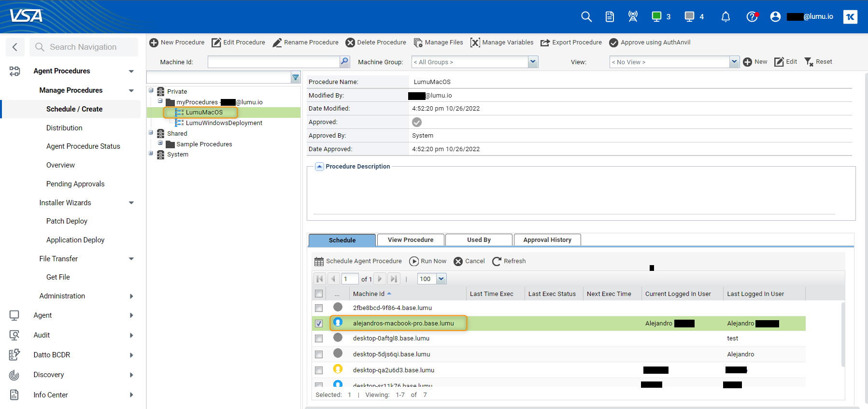Toggle the select-all checkbox in table header
This screenshot has width=868, height=409.
319,294
